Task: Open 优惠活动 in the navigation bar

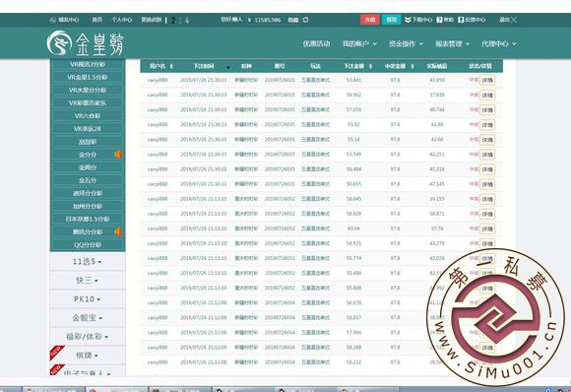Action: pyautogui.click(x=316, y=43)
